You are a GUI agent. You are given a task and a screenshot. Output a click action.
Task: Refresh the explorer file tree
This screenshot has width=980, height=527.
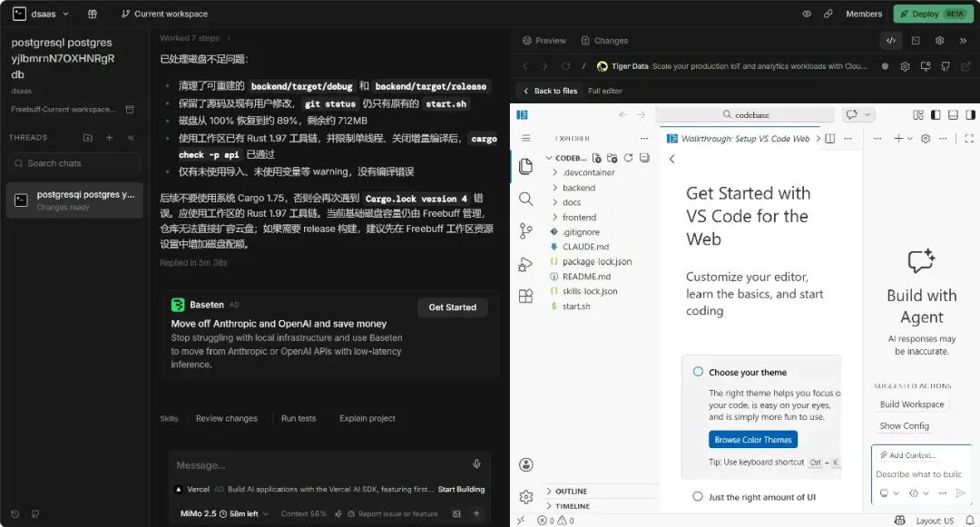point(628,158)
